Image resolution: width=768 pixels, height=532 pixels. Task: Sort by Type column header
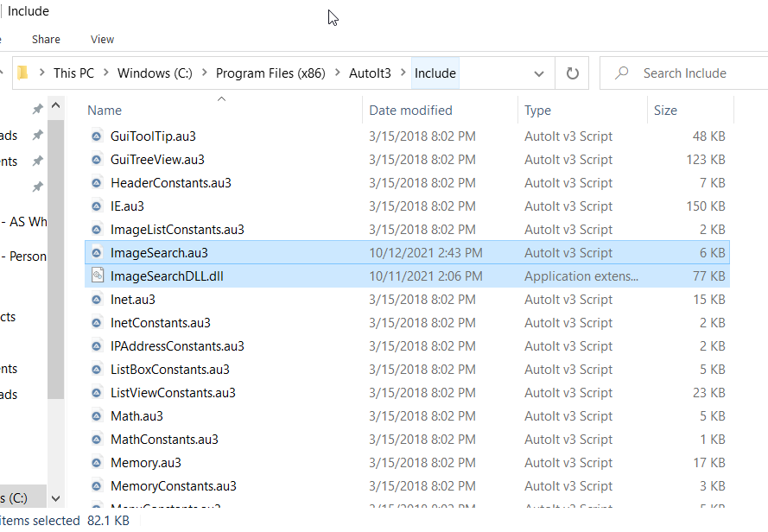pos(537,111)
